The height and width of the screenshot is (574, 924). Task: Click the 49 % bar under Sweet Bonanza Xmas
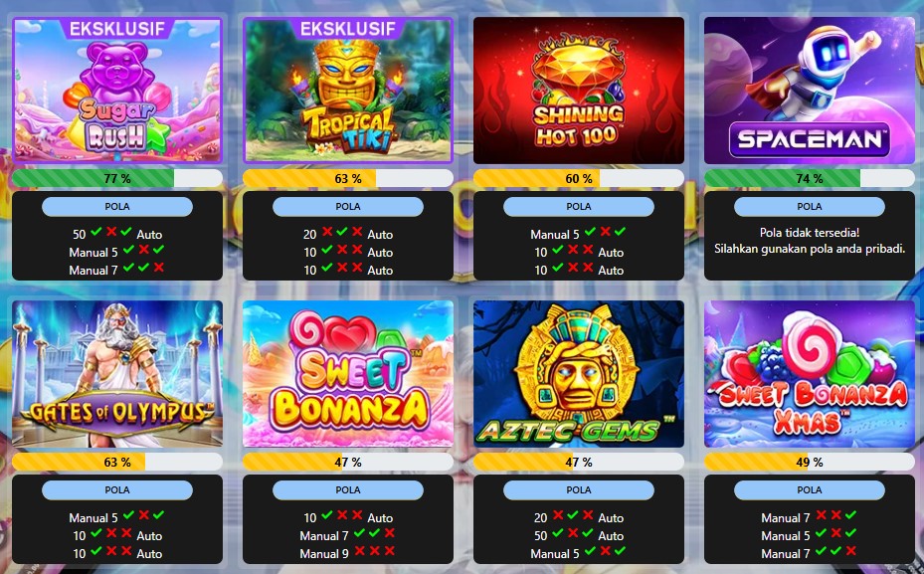[809, 462]
